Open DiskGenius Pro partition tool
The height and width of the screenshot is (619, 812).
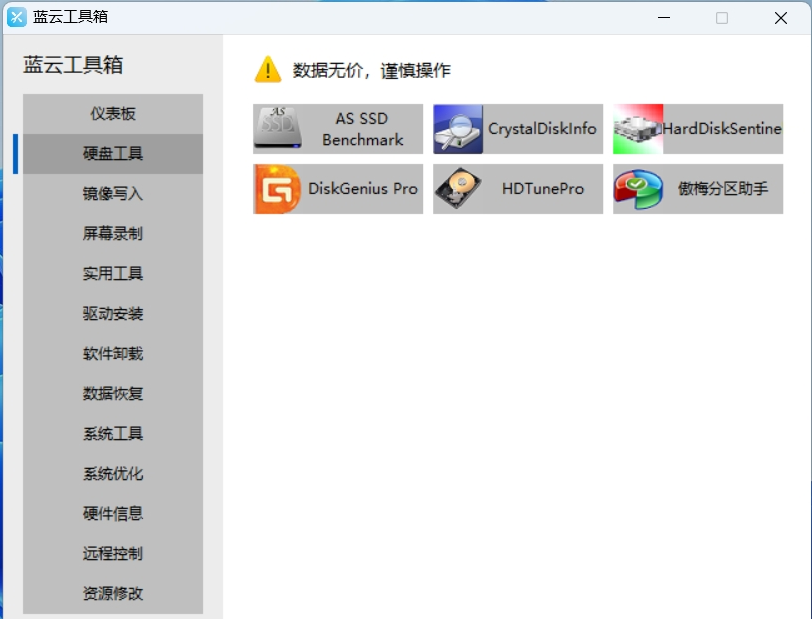336,189
